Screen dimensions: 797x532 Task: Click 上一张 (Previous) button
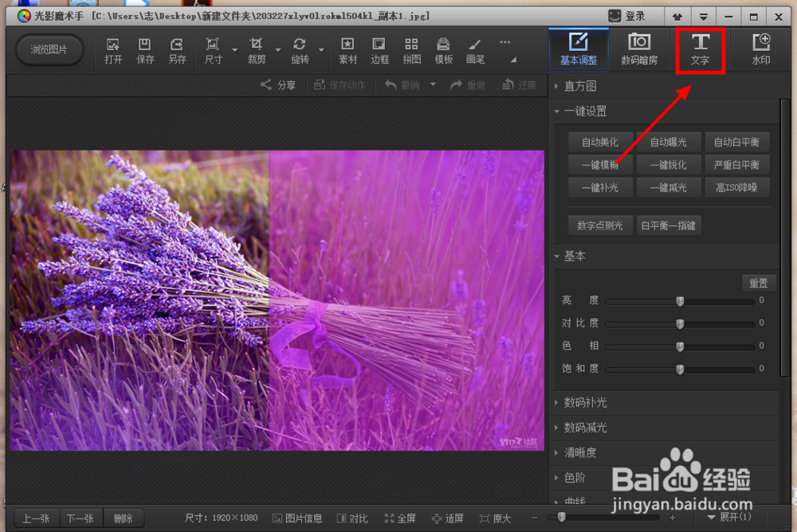(x=36, y=518)
